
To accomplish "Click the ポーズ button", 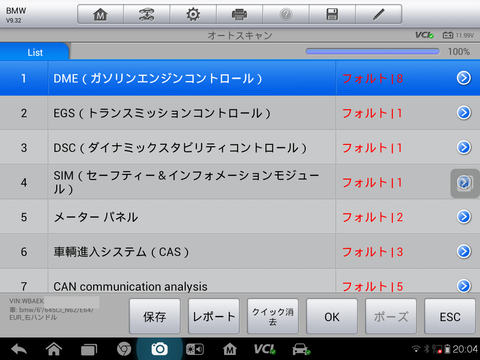I will [391, 316].
